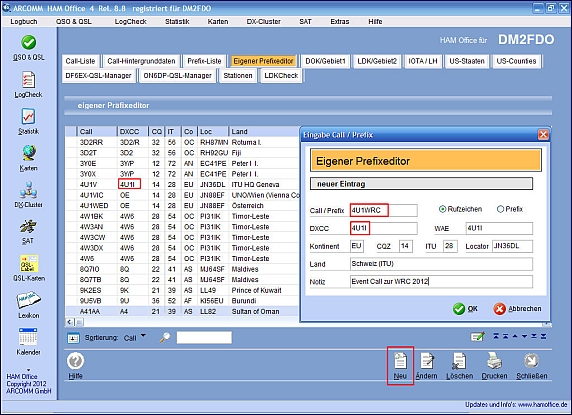Open the LDKCheck tab
Screen dimensions: 572x415
(x=281, y=75)
